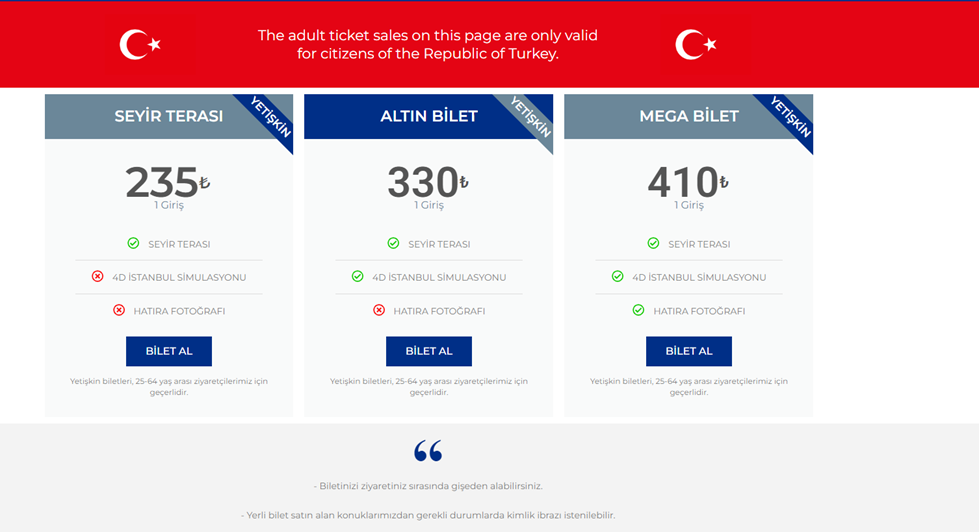Buy the Altın Bilet with Bilet Al
This screenshot has width=979, height=532.
429,351
